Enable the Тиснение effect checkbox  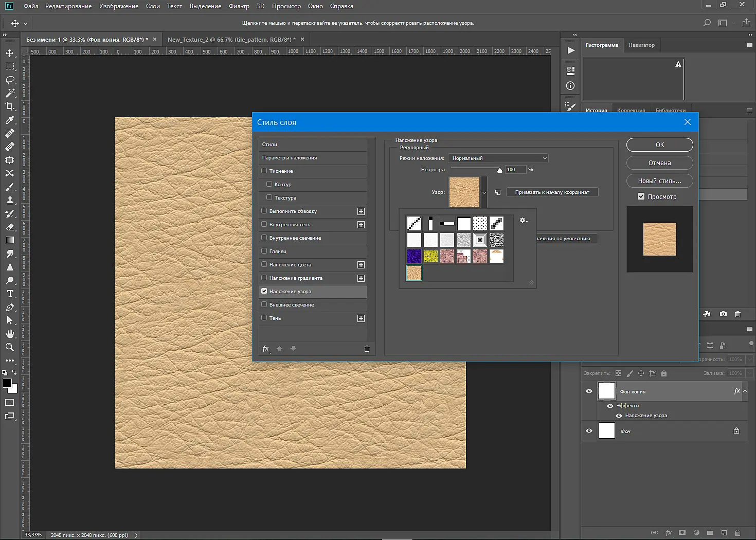coord(264,171)
